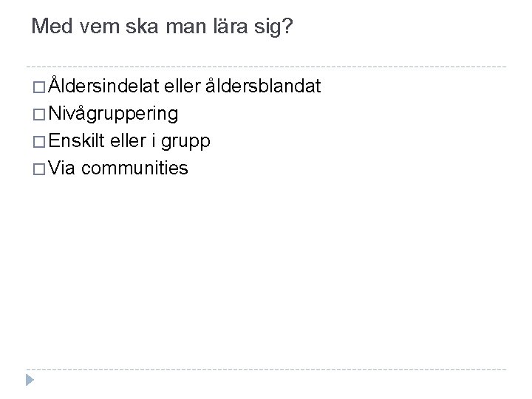
Task: Click the question mark ending the title
Action: coord(287,27)
